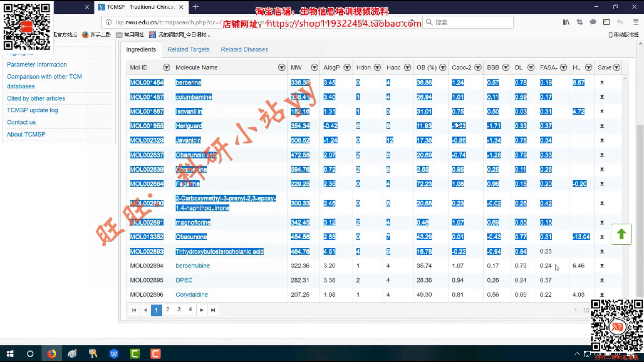Jump to last page of results
This screenshot has height=362, width=644.
coord(213,310)
